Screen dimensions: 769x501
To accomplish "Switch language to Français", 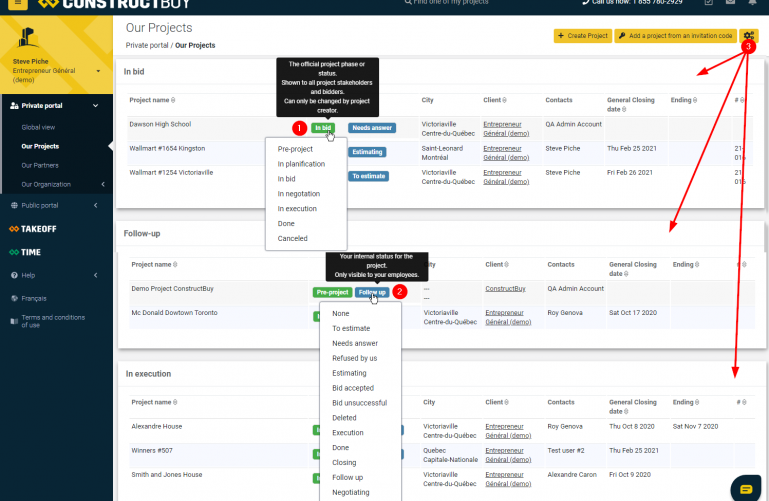I will tap(34, 298).
